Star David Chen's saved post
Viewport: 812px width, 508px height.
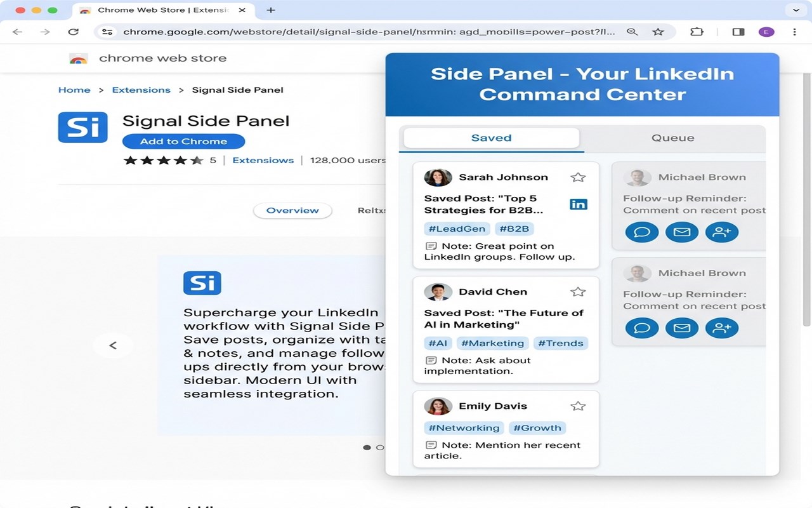click(577, 292)
